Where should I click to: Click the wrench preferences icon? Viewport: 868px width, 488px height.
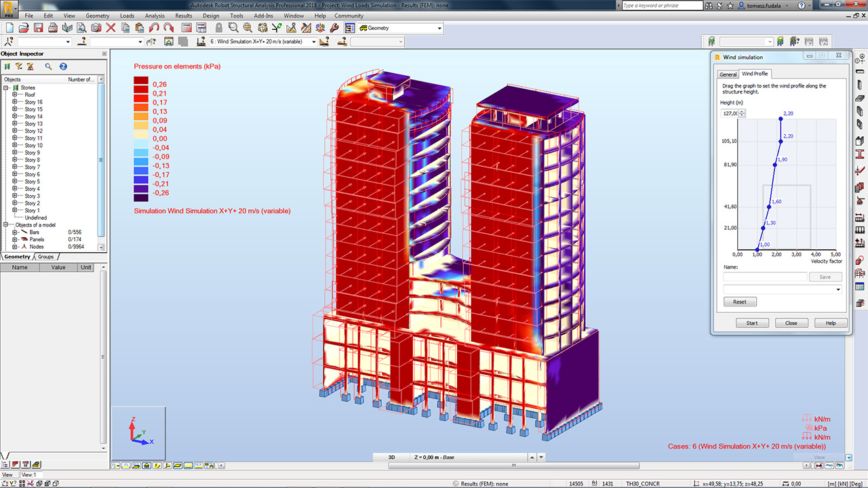pyautogui.click(x=334, y=28)
